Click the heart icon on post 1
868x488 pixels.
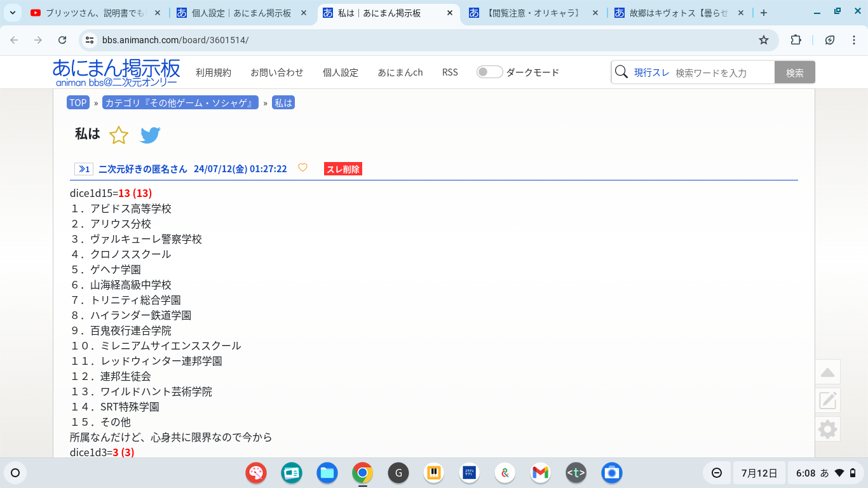pos(302,168)
